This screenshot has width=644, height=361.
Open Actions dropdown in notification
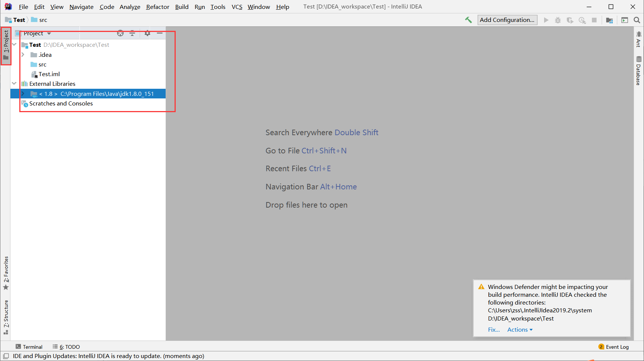pyautogui.click(x=520, y=329)
